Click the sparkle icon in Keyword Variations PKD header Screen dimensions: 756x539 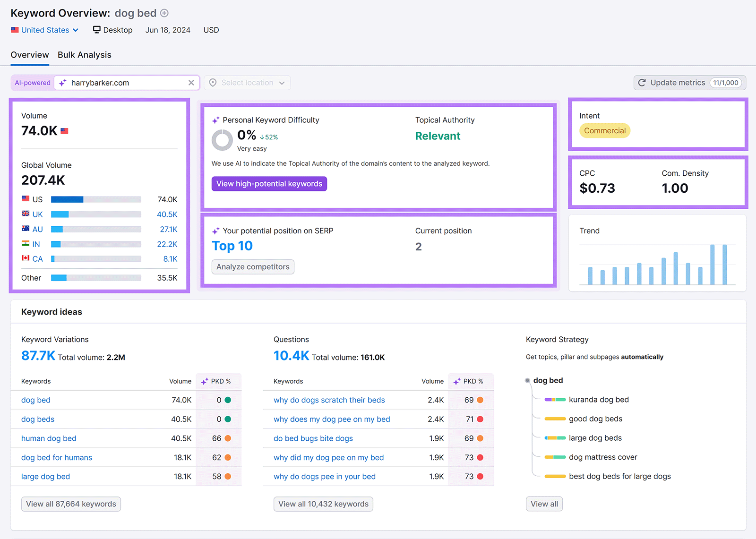205,381
